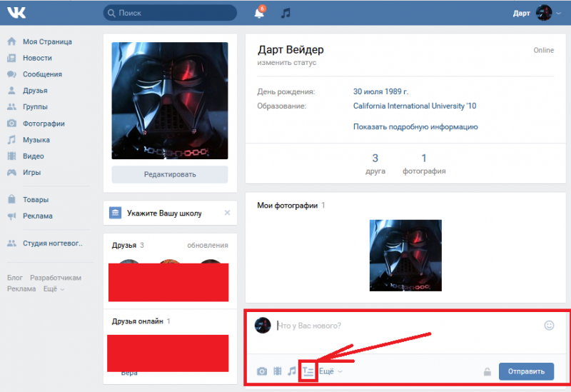This screenshot has height=392, width=571.
Task: Open the music player note icon in header
Action: point(286,13)
